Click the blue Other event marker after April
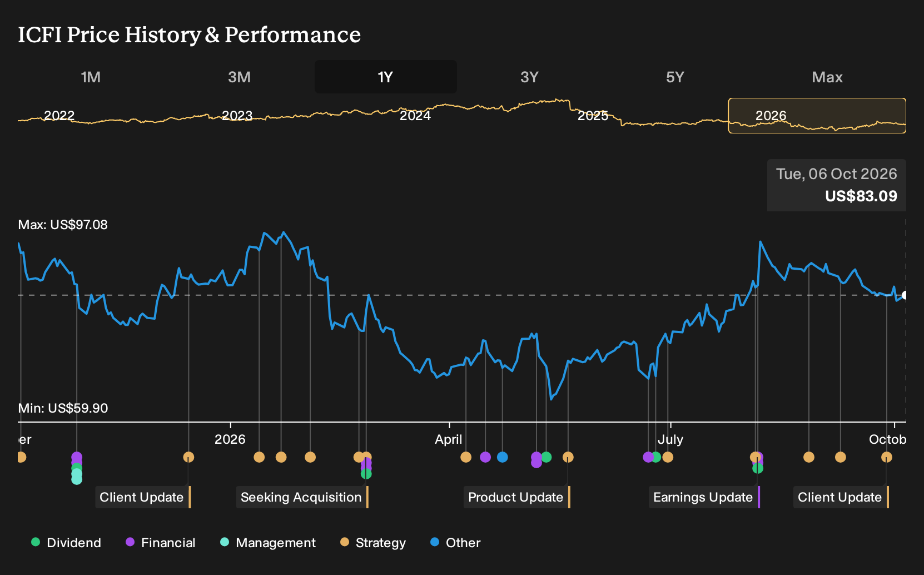This screenshot has width=924, height=575. [502, 457]
